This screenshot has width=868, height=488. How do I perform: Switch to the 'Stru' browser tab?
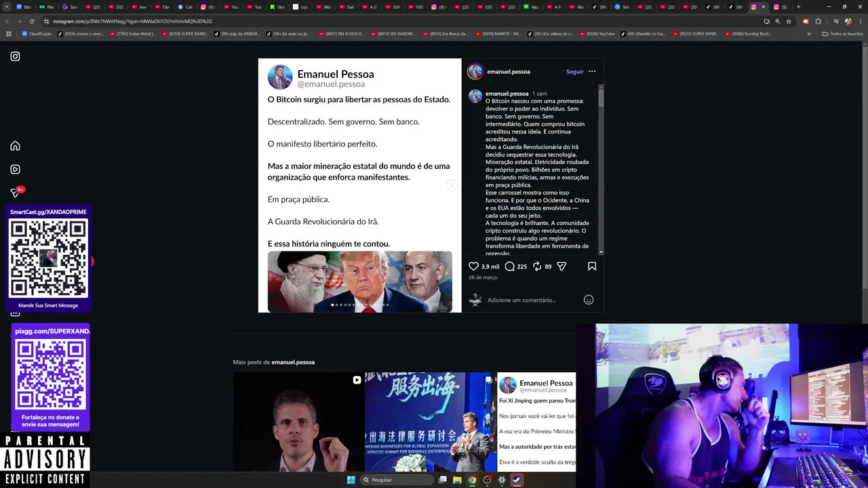tap(278, 7)
